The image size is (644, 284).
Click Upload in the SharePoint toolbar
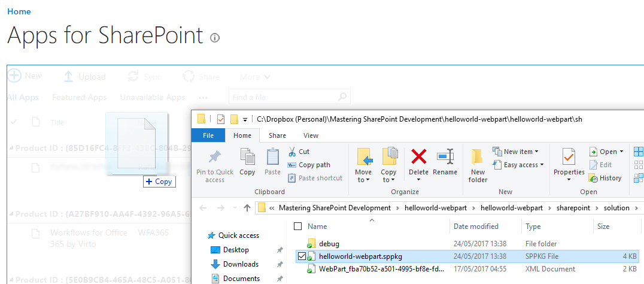[x=85, y=77]
